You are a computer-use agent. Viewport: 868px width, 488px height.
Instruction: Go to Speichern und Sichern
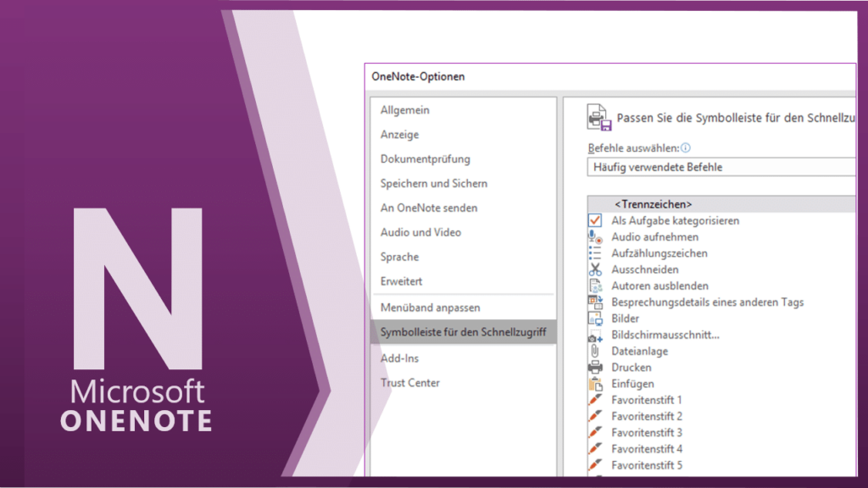pos(434,183)
